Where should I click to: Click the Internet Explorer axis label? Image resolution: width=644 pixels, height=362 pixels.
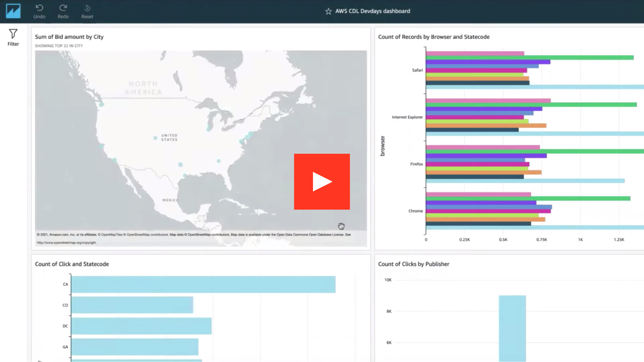(407, 117)
